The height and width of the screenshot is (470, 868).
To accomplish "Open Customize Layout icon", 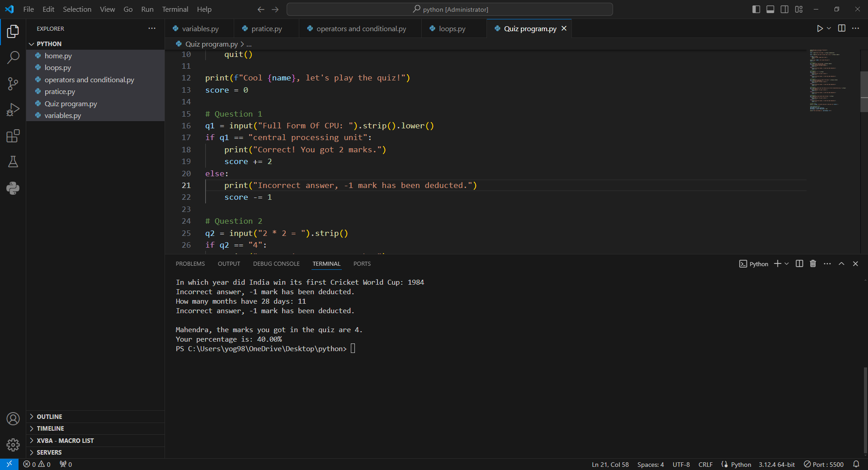I will (799, 9).
